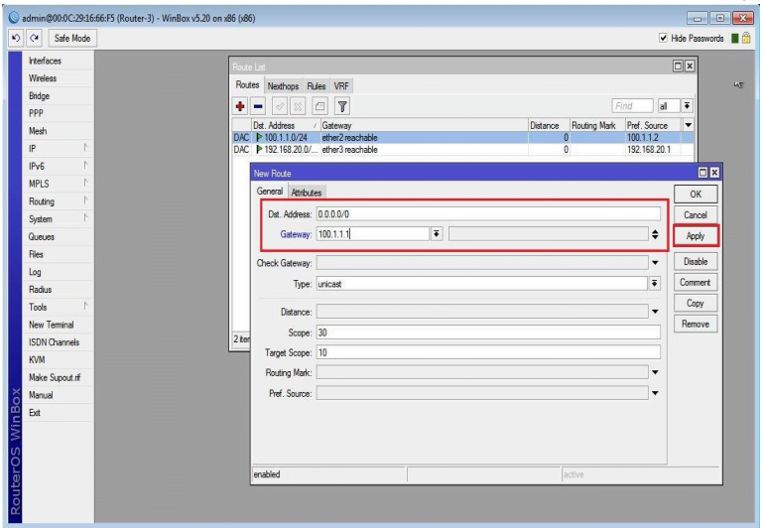
Task: Switch to the Attributes tab
Action: (x=307, y=193)
